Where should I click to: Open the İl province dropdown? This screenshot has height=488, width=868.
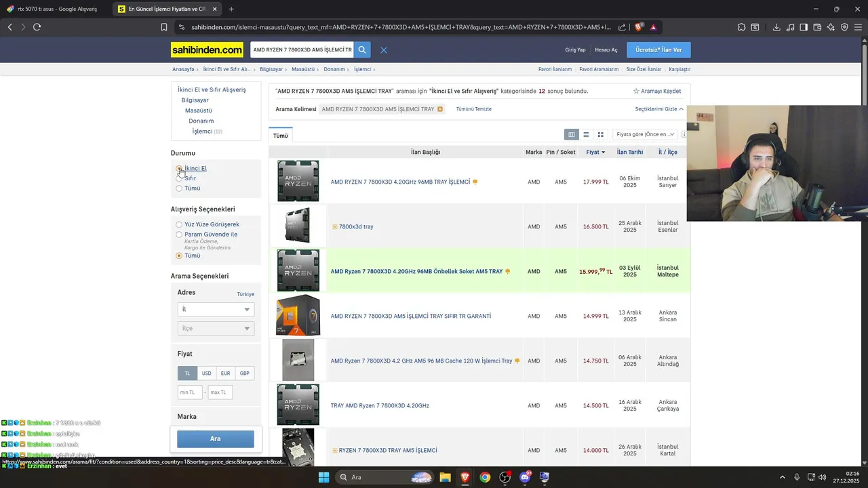(x=216, y=309)
